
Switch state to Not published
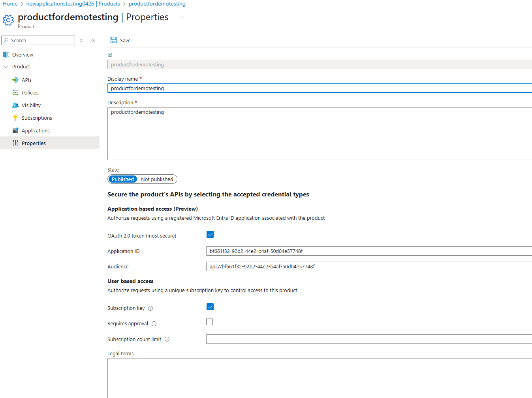[x=156, y=179]
